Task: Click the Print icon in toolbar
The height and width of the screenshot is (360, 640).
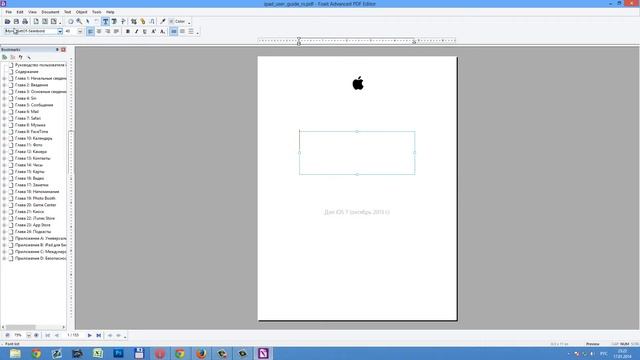Action: coord(25,21)
